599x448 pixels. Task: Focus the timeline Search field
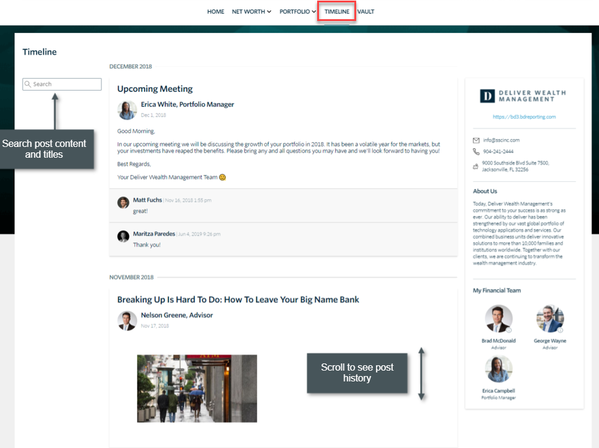[x=62, y=84]
